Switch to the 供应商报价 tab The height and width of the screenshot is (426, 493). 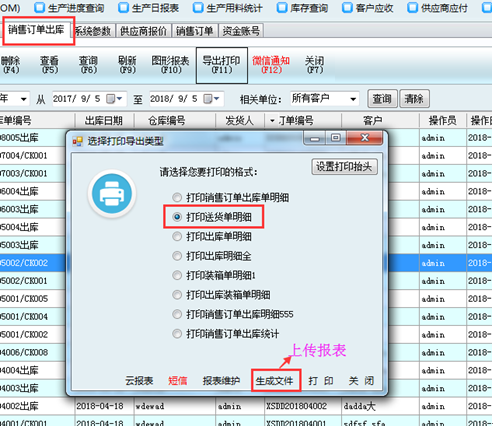coord(143,31)
